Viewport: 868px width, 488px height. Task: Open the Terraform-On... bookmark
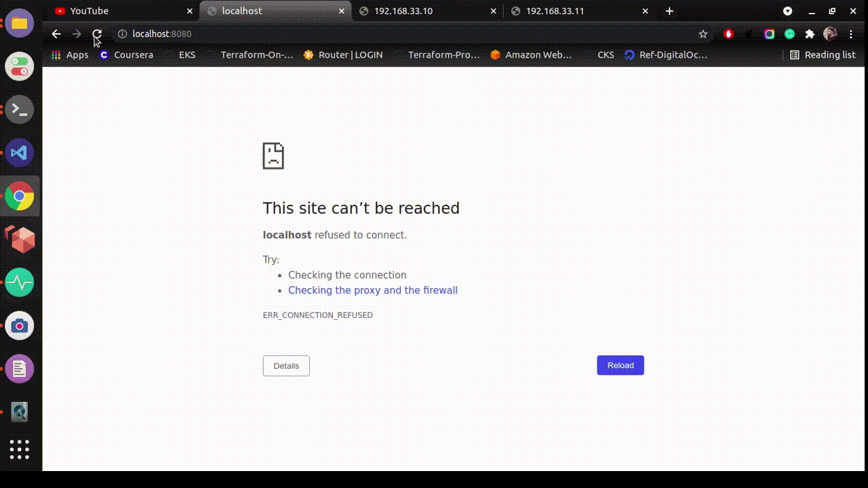250,55
